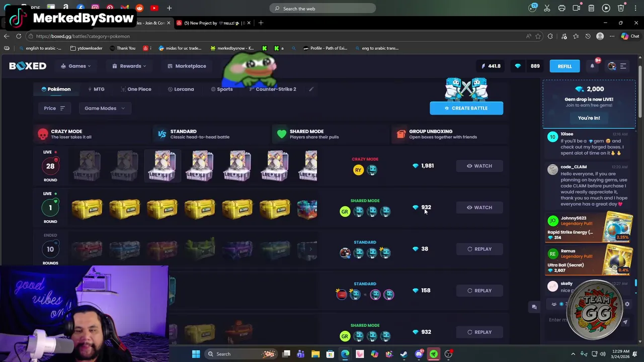Click the You're In! gem drop button
The height and width of the screenshot is (362, 644).
tap(589, 118)
